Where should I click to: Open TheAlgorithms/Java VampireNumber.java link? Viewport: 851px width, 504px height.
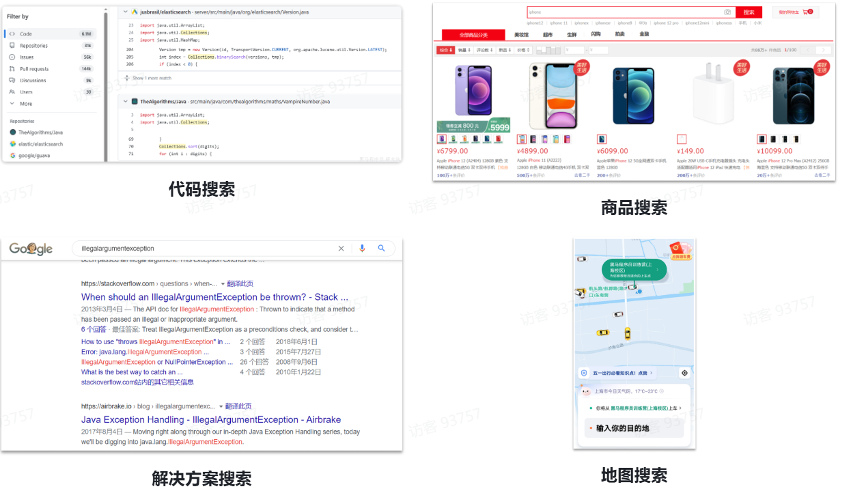pos(235,101)
